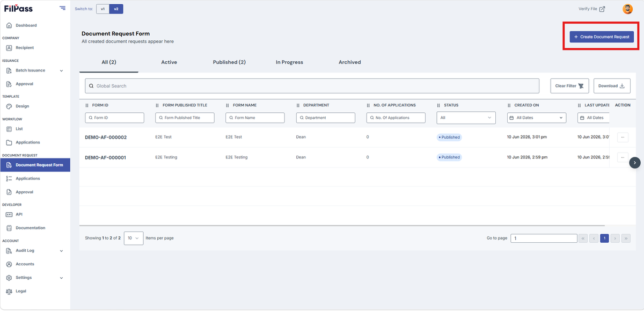Click form ID DEMO-AF-000001
Screen dimensions: 644x311
(x=106, y=157)
